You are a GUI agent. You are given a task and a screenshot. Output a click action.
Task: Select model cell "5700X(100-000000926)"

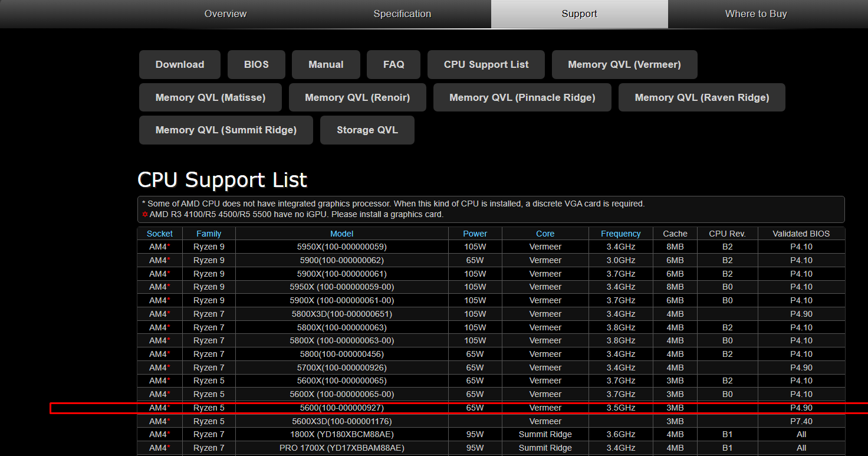click(x=342, y=368)
